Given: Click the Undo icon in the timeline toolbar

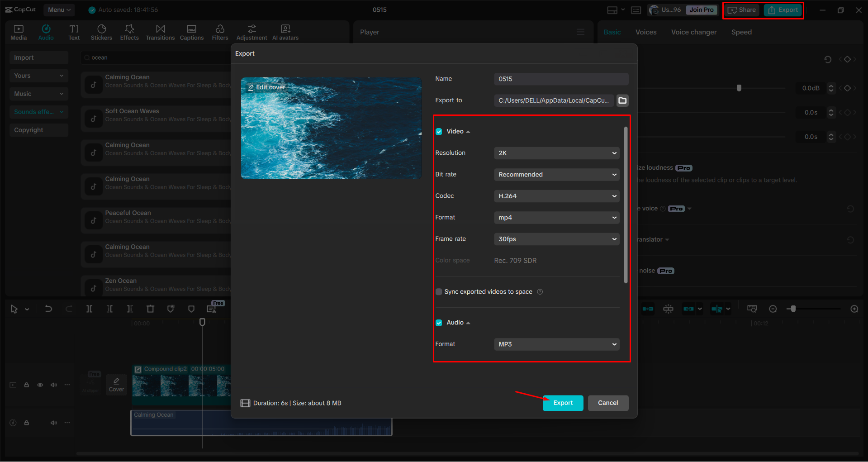Looking at the screenshot, I should (x=48, y=309).
